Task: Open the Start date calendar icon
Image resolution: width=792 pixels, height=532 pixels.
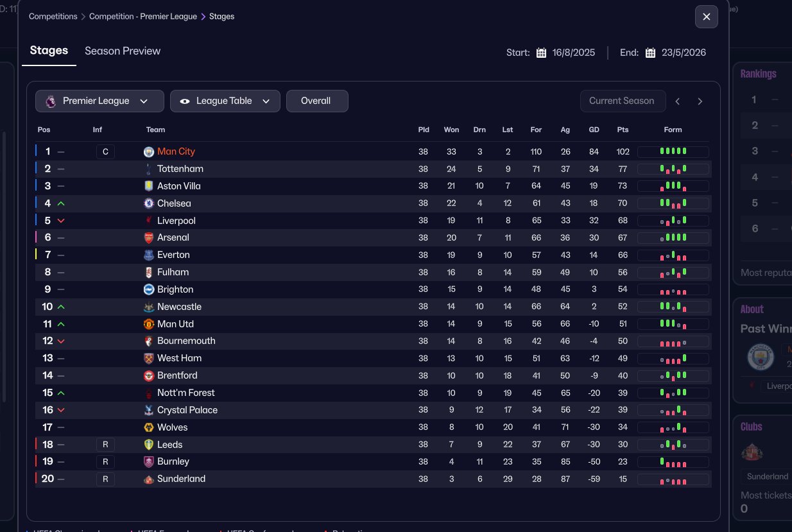Action: pos(541,53)
